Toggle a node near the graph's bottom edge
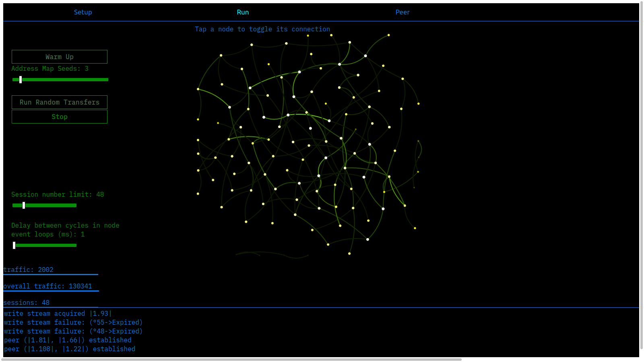 coord(350,253)
